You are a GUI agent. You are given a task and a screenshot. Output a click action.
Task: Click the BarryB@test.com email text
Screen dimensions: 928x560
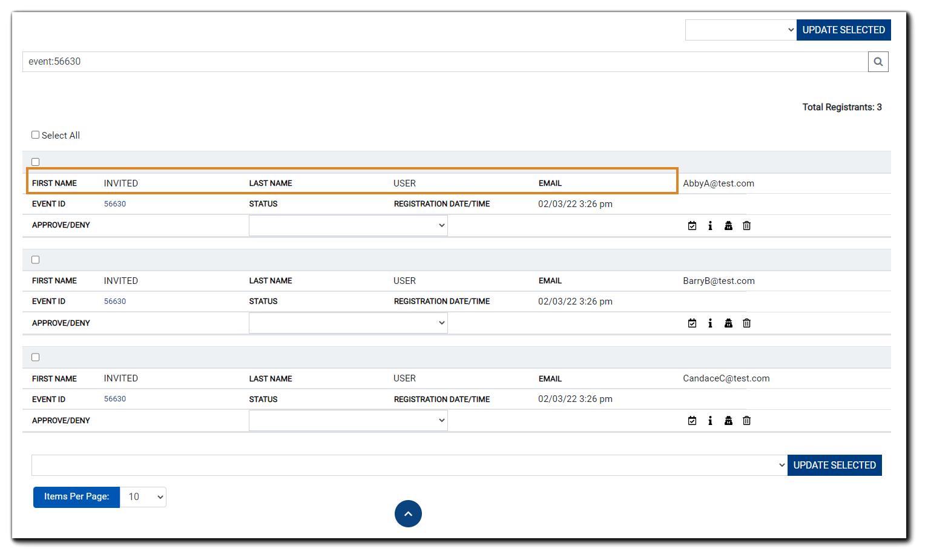719,281
